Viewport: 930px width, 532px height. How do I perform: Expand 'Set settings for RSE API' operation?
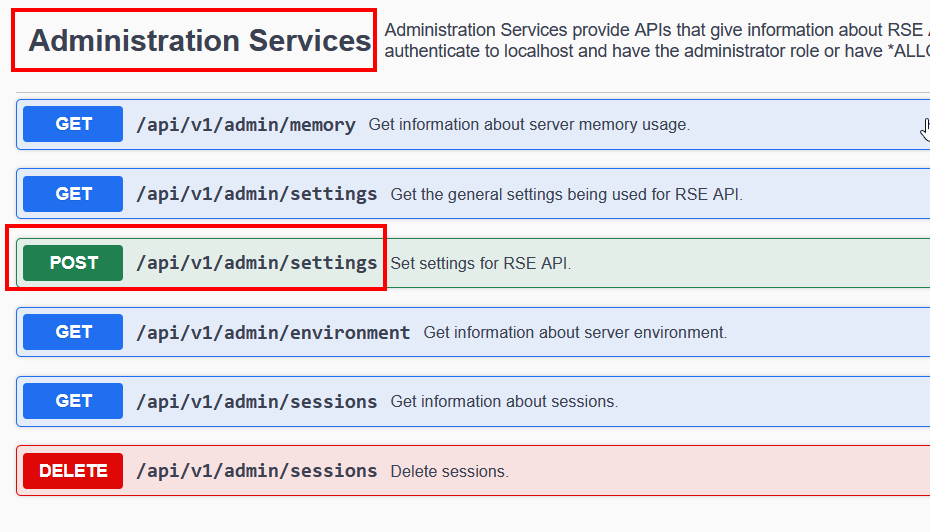480,264
